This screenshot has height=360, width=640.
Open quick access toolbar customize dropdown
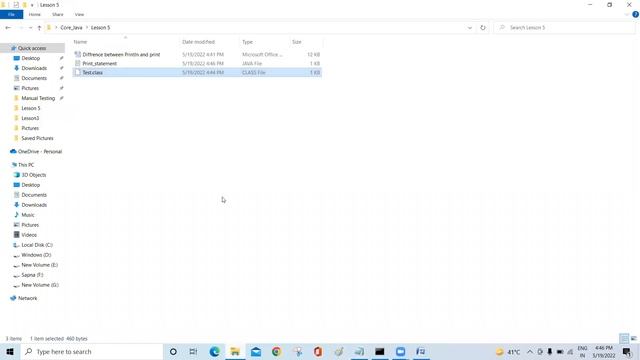[32, 5]
